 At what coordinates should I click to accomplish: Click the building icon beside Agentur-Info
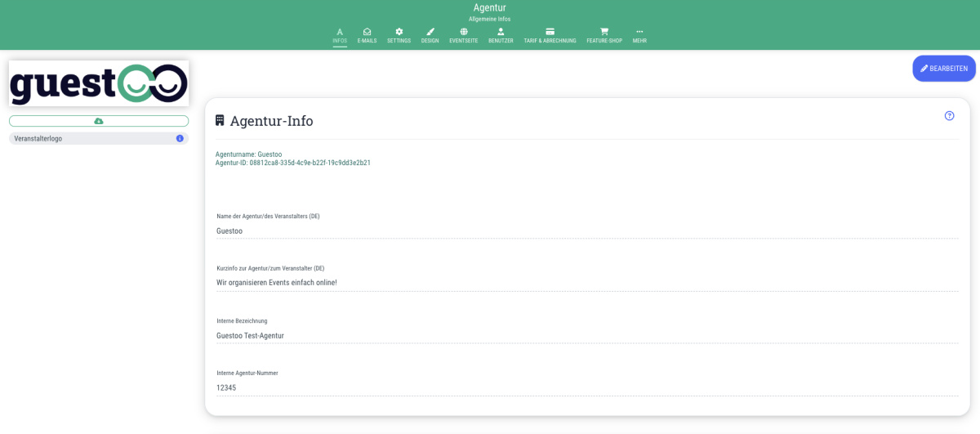[220, 120]
